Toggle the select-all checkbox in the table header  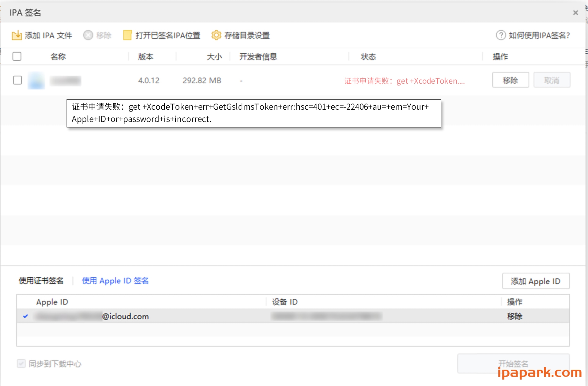click(x=17, y=56)
